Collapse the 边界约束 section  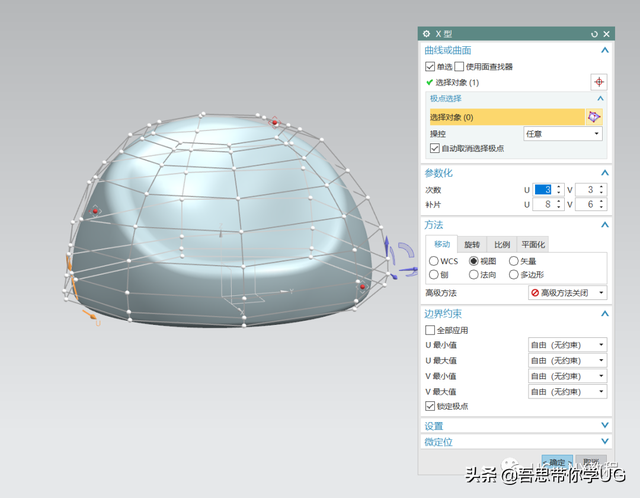(x=604, y=313)
